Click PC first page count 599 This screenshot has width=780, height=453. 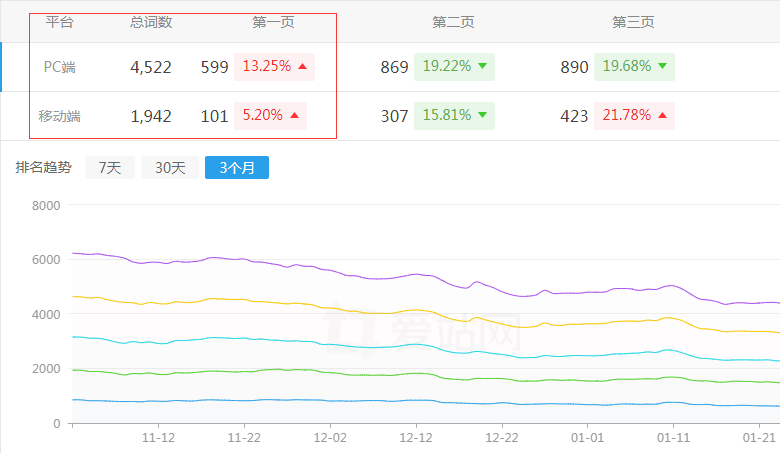(214, 67)
